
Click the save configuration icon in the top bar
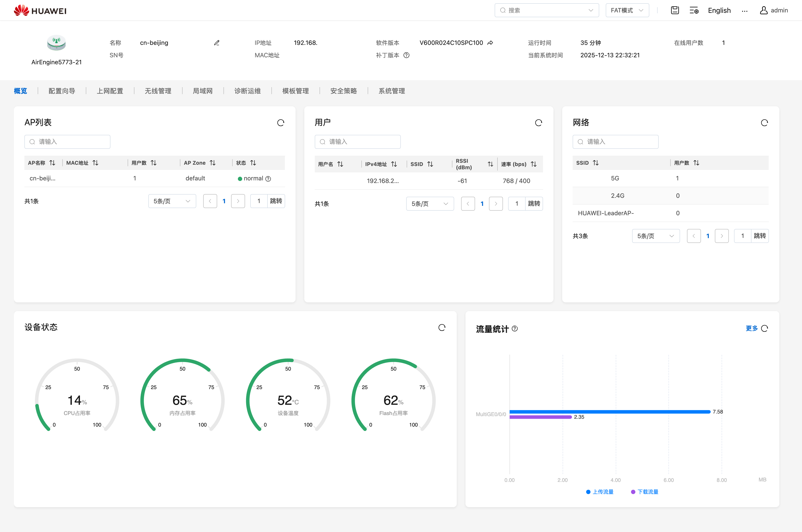click(674, 10)
